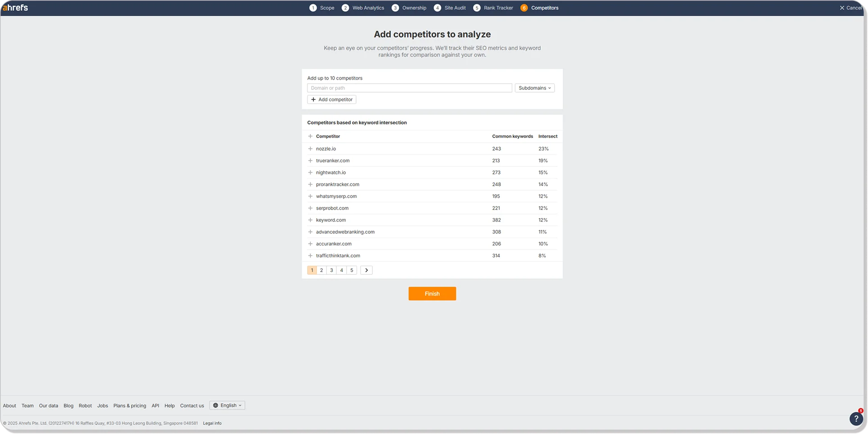Click the accuranker.com competitor name
The height and width of the screenshot is (434, 868).
[x=334, y=244]
